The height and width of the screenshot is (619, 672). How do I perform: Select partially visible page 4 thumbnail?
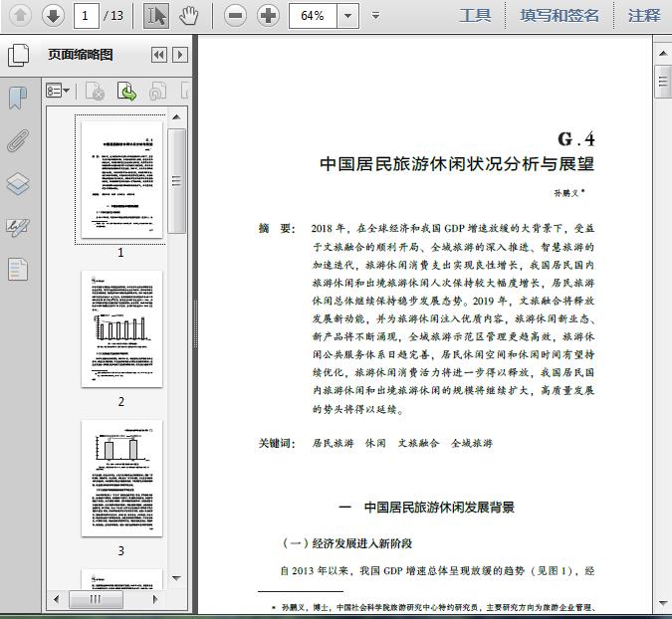pos(121,579)
